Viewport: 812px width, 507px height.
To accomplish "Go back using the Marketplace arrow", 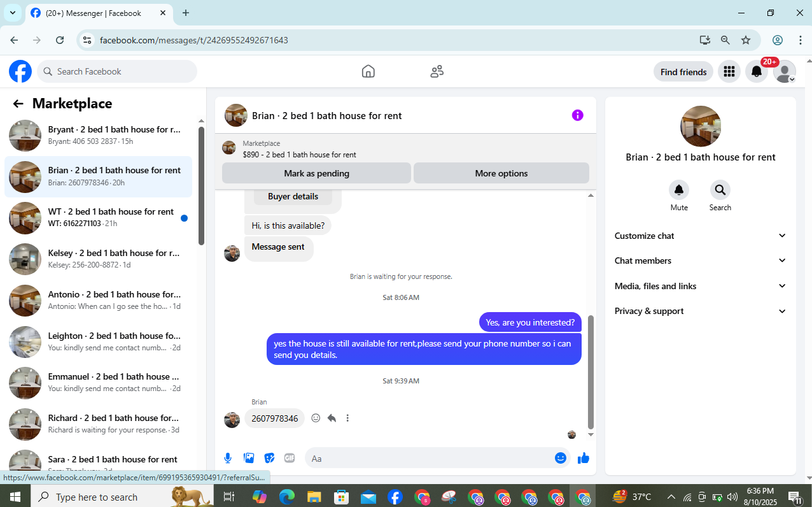I will [18, 104].
